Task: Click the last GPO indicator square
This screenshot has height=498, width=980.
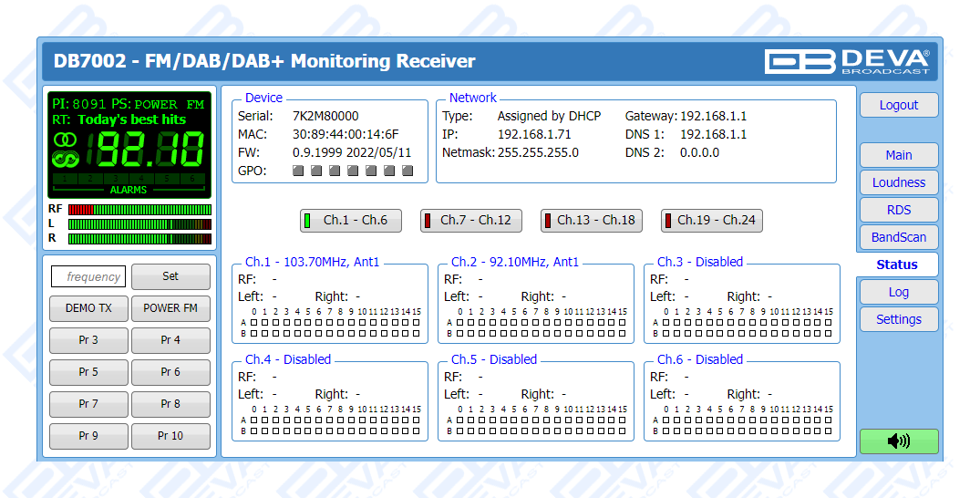Action: 407,171
